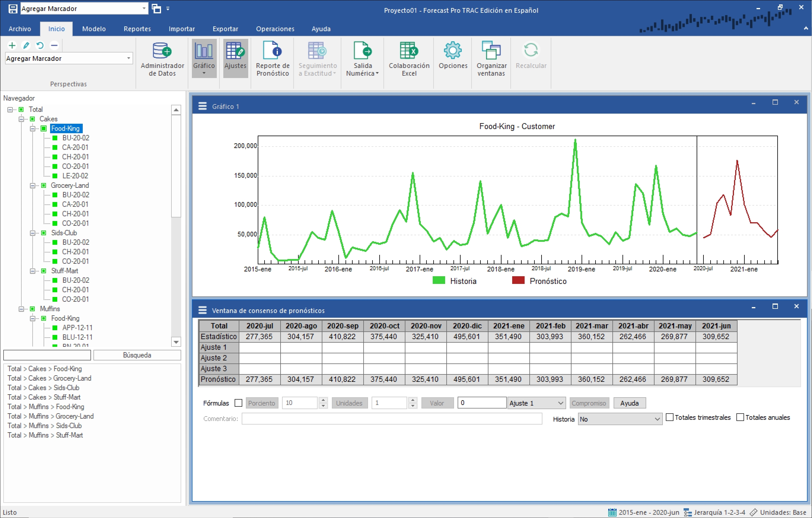Viewport: 812px width, 518px height.
Task: Switch to the Modelo ribbon tab
Action: (x=94, y=29)
